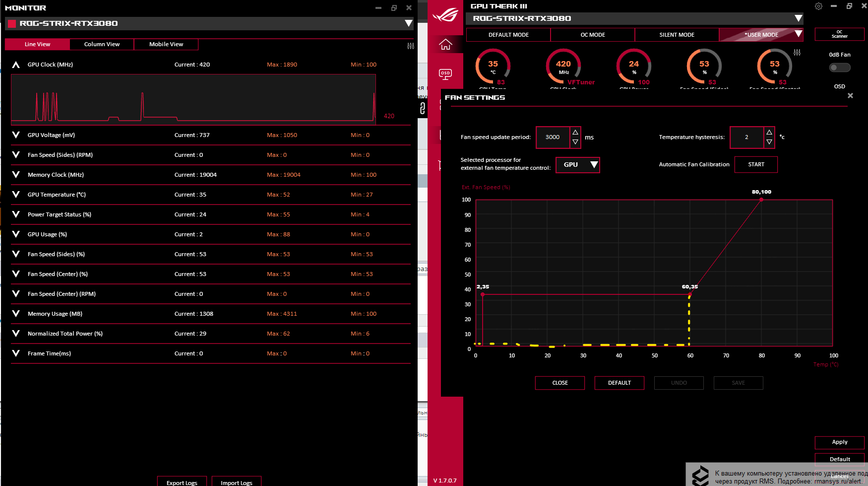Screen dimensions: 868x486
Task: Reset fan curve with DEFAULT button
Action: [620, 383]
